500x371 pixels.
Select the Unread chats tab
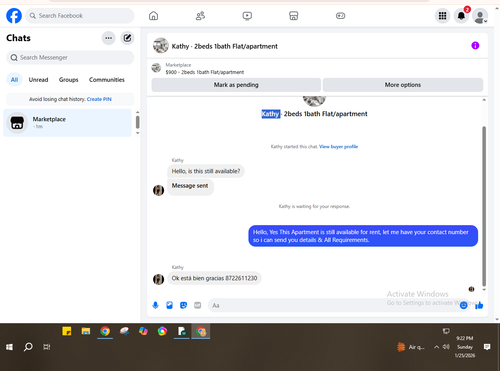(x=38, y=80)
